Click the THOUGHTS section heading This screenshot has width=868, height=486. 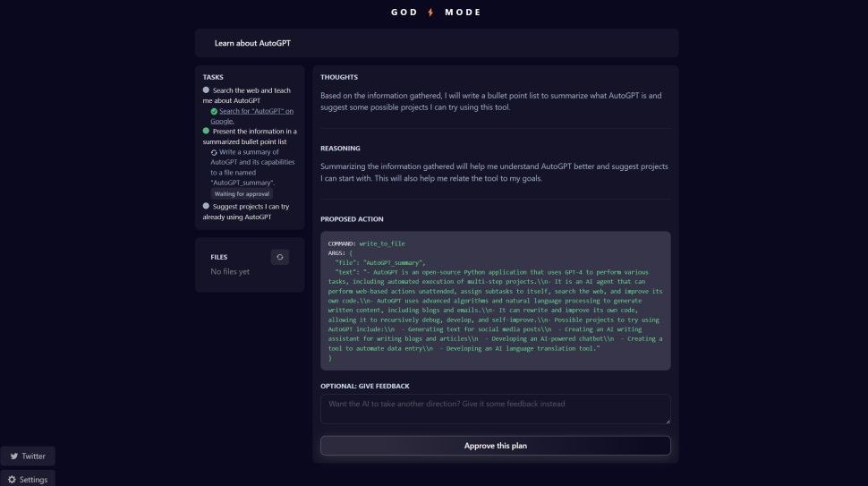[339, 77]
